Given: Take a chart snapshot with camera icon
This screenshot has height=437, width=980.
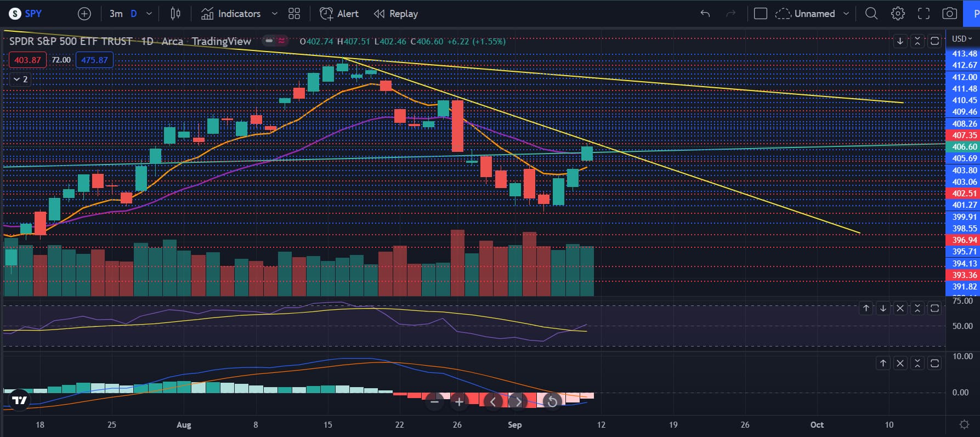Looking at the screenshot, I should pos(950,14).
